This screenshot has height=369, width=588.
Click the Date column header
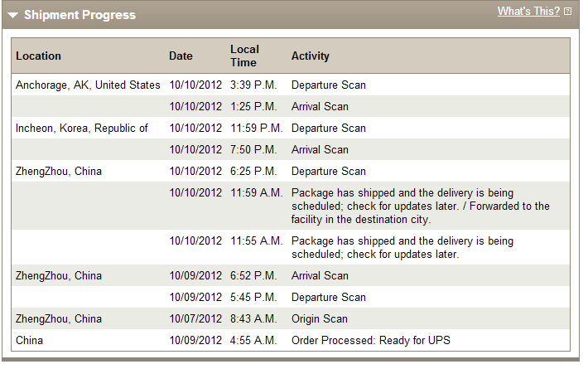click(x=181, y=56)
